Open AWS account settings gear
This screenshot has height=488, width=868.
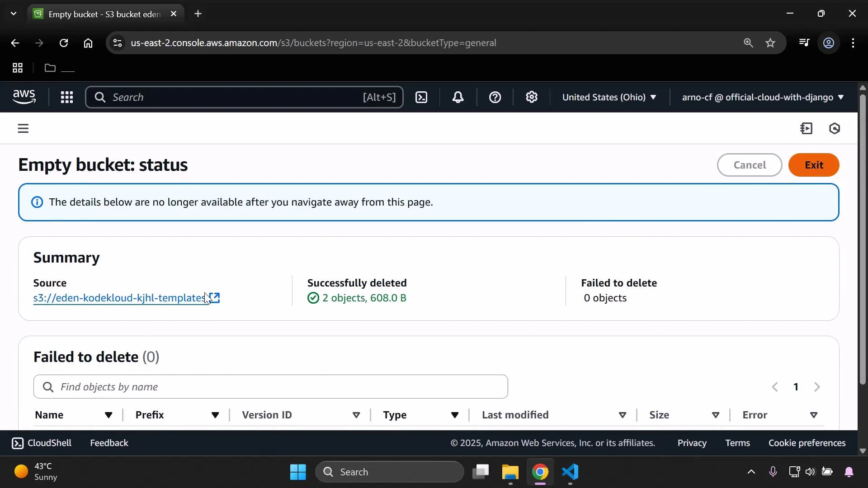[532, 97]
